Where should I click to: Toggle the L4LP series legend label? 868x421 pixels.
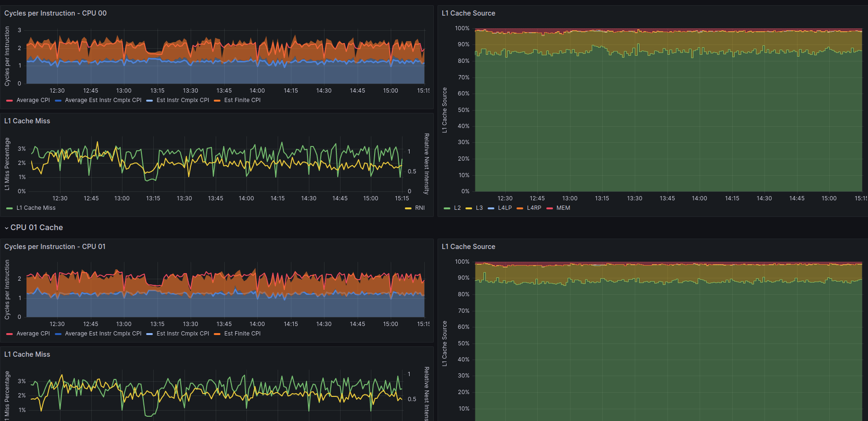(x=505, y=208)
